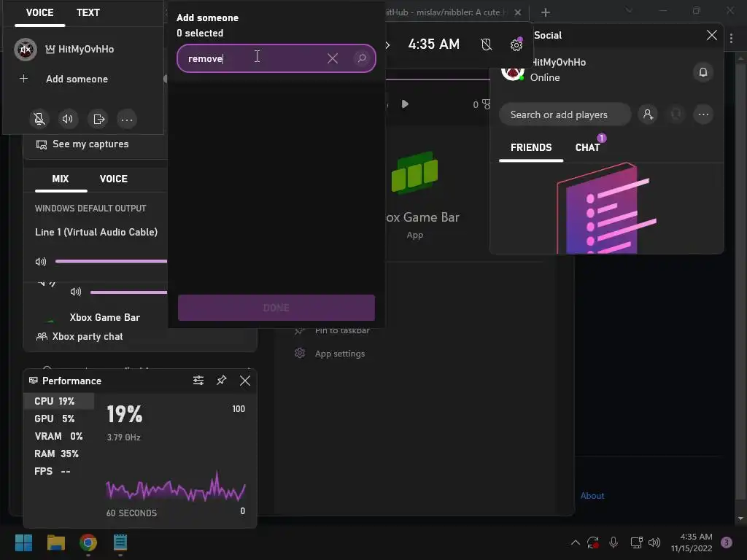Image resolution: width=747 pixels, height=560 pixels.
Task: Select the VOICE tab in party widget
Action: pos(39,13)
